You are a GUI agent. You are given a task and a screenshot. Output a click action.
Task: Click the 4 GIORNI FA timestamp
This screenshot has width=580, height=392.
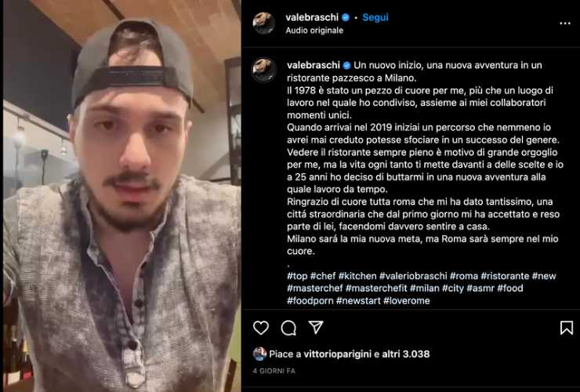274,371
